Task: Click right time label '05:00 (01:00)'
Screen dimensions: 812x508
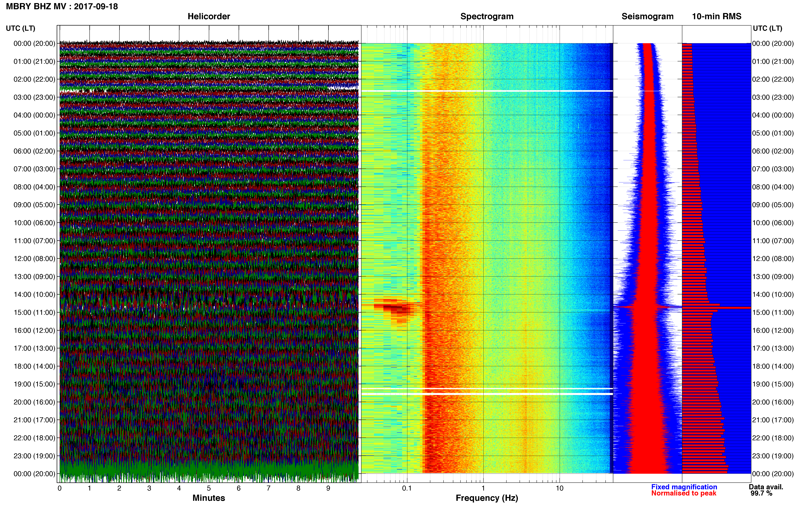Action: point(773,133)
